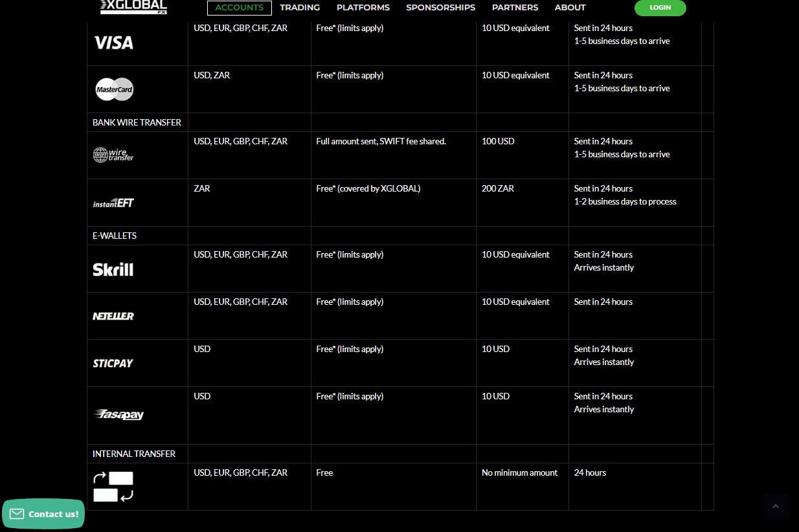Click 'Sent in 24 hours' in Neteller row

(603, 302)
